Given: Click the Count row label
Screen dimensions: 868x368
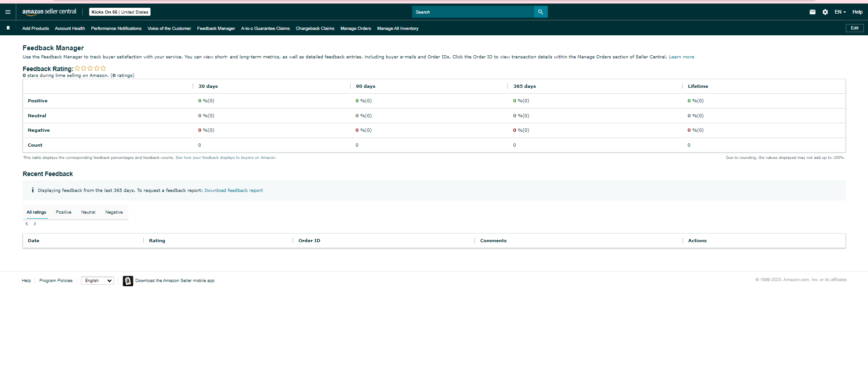Looking at the screenshot, I should (35, 145).
